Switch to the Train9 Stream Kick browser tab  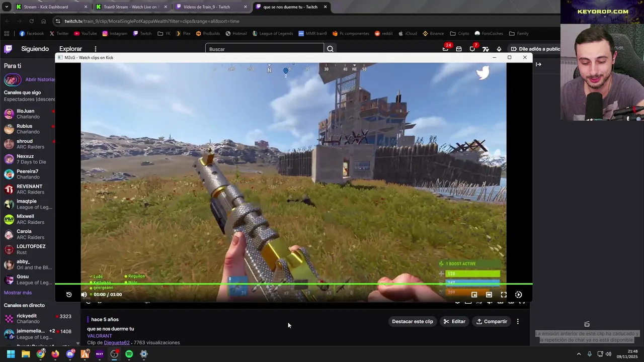131,7
